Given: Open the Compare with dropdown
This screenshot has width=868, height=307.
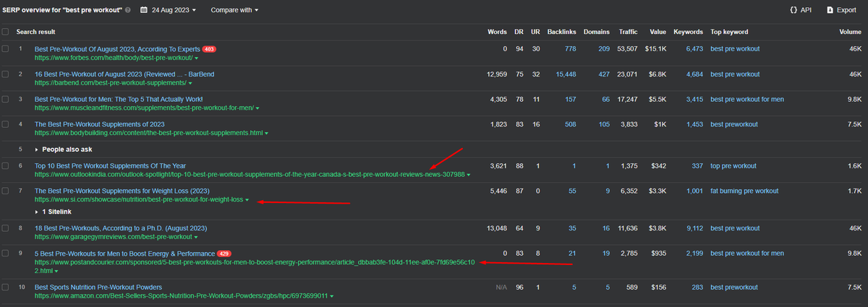Looking at the screenshot, I should coord(234,10).
